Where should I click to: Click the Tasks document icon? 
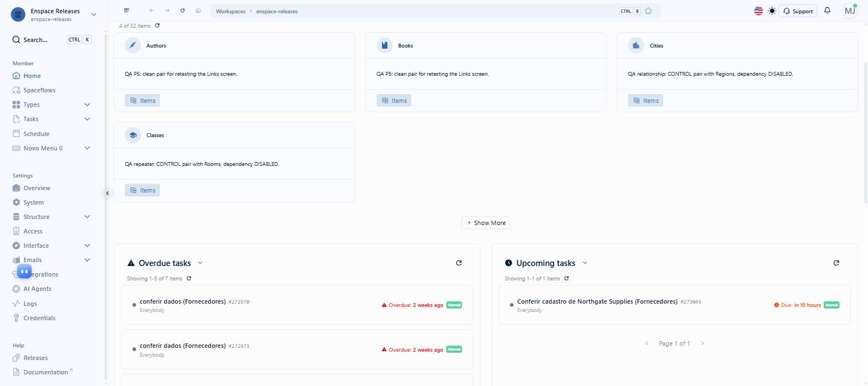point(16,119)
